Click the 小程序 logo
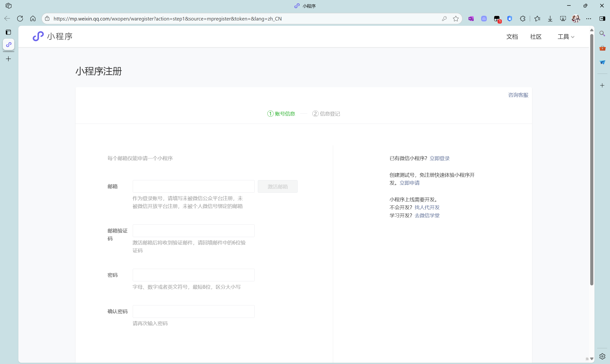This screenshot has height=364, width=610. tap(52, 36)
